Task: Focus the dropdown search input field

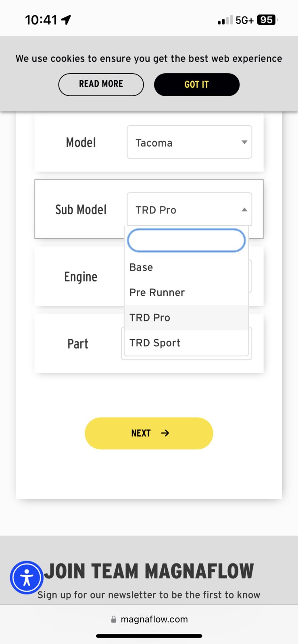Action: click(186, 240)
